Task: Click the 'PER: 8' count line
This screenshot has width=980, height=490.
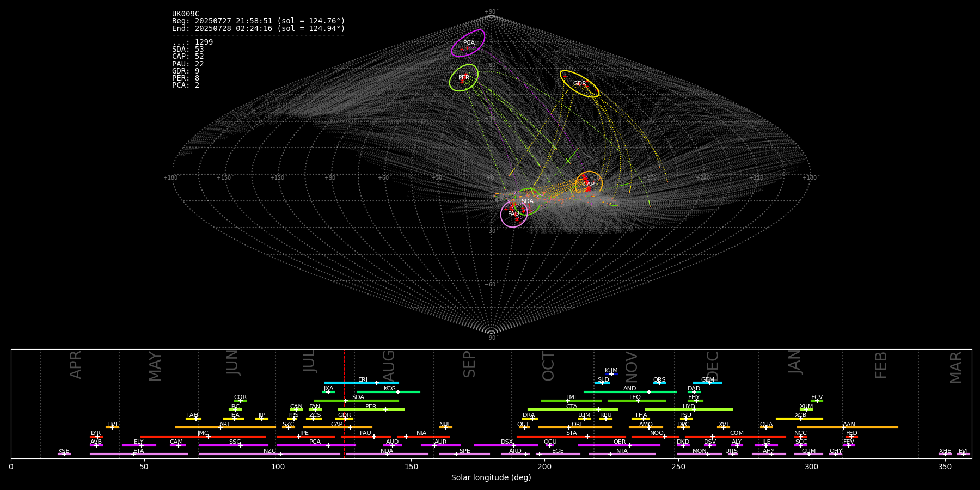Action: coord(186,78)
